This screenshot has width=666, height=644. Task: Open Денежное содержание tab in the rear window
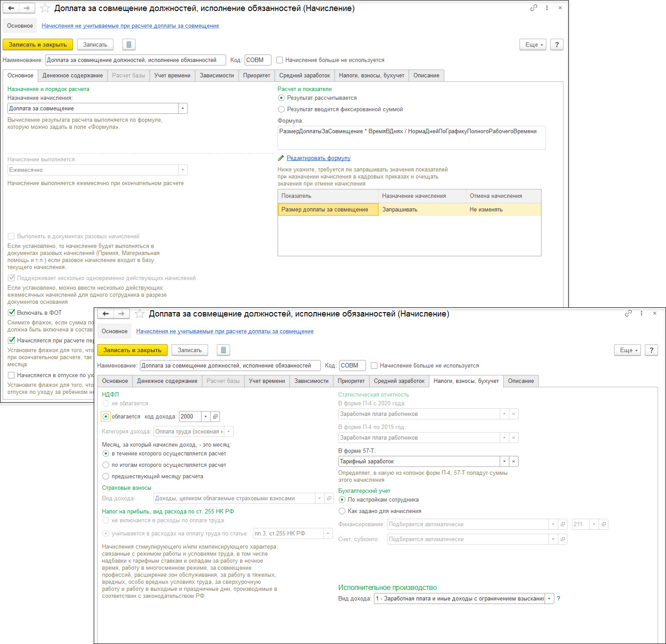[73, 75]
